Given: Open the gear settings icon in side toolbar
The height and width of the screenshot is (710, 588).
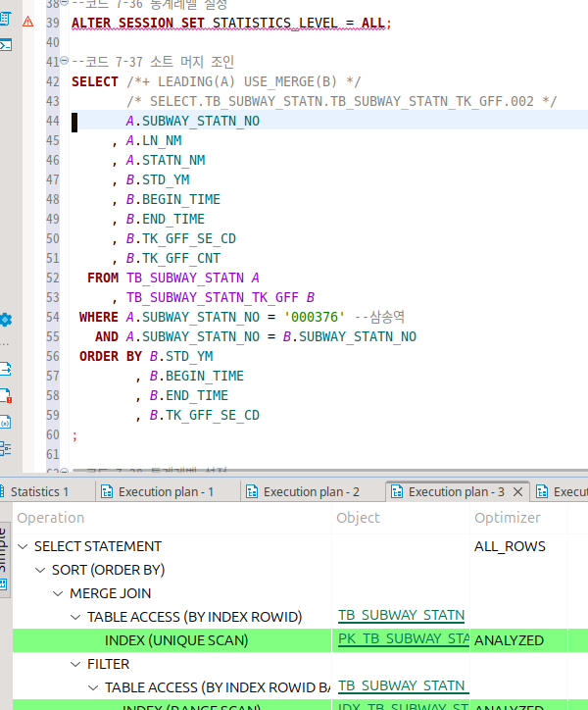Looking at the screenshot, I should tap(6, 320).
